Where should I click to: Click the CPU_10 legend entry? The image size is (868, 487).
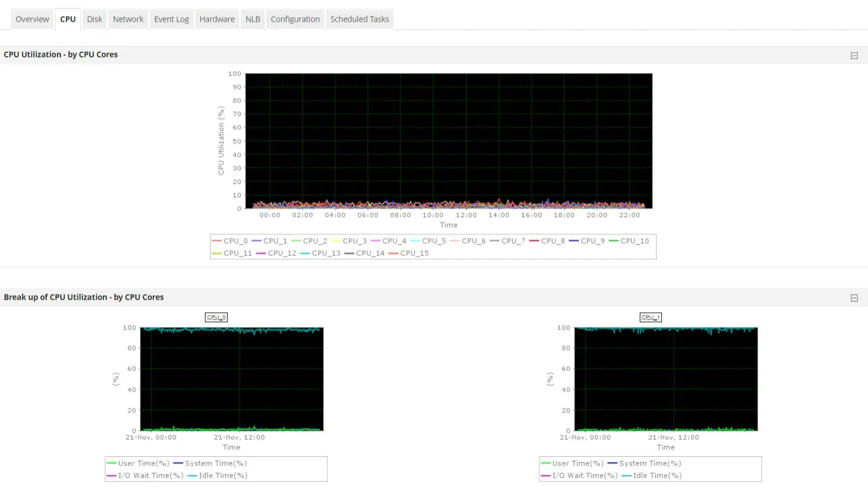[x=629, y=241]
